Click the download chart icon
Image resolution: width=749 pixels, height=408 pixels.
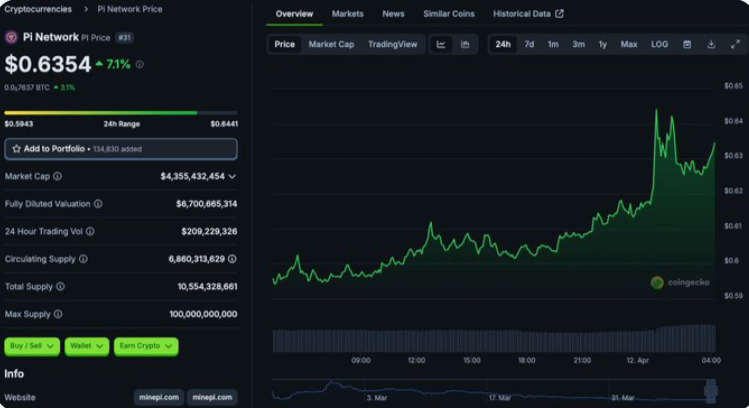[x=711, y=44]
